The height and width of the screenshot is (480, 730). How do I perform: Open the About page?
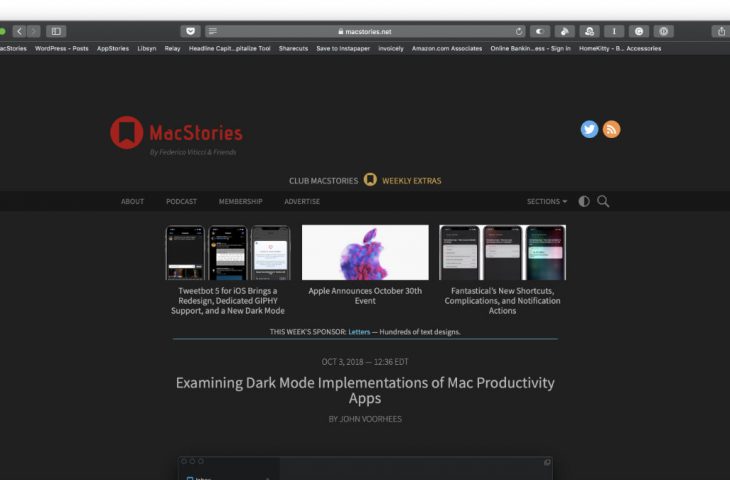(132, 201)
